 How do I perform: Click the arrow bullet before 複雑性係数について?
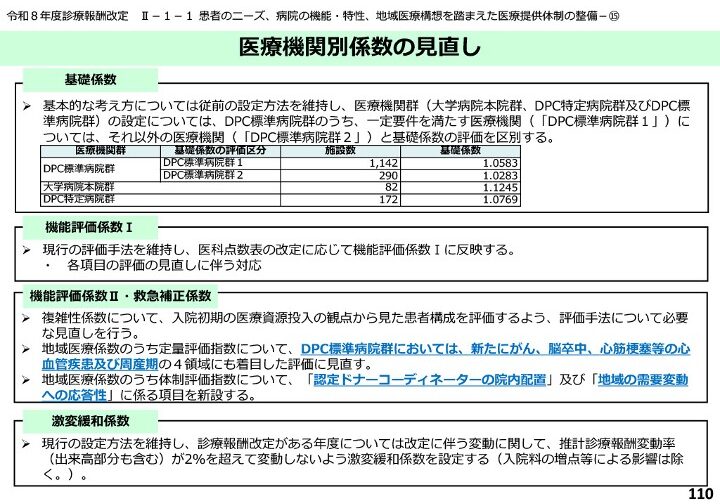click(x=29, y=318)
